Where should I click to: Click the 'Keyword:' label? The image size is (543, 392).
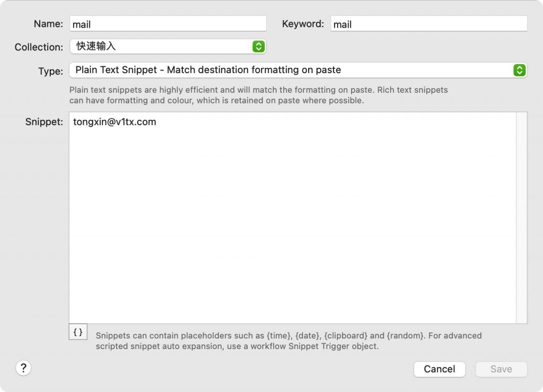click(303, 24)
